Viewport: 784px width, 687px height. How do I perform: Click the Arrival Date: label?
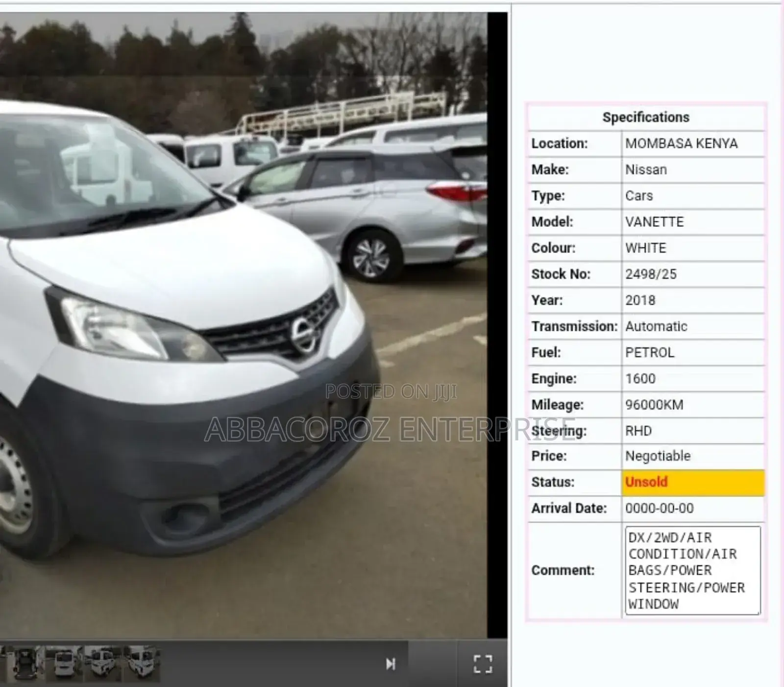click(569, 508)
